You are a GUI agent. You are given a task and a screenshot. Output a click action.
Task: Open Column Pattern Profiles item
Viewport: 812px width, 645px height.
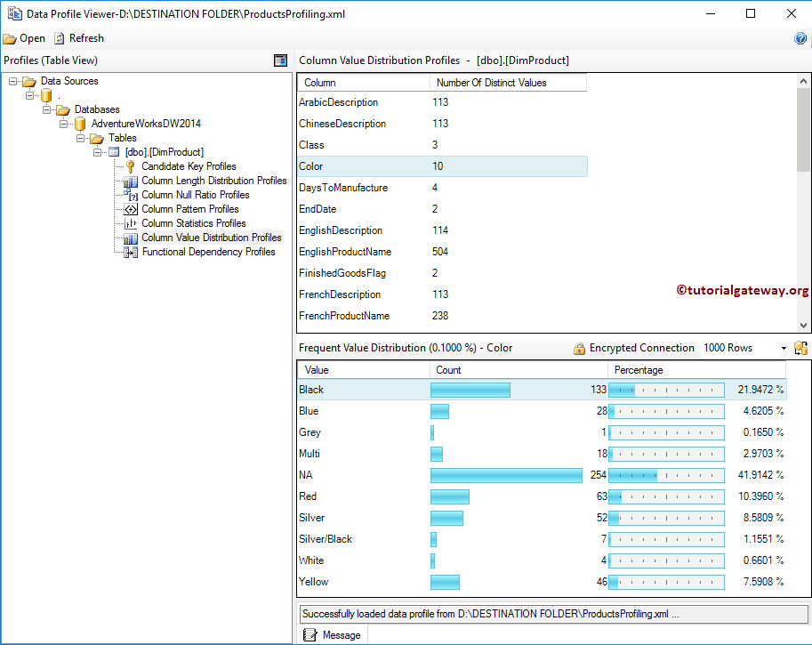189,209
